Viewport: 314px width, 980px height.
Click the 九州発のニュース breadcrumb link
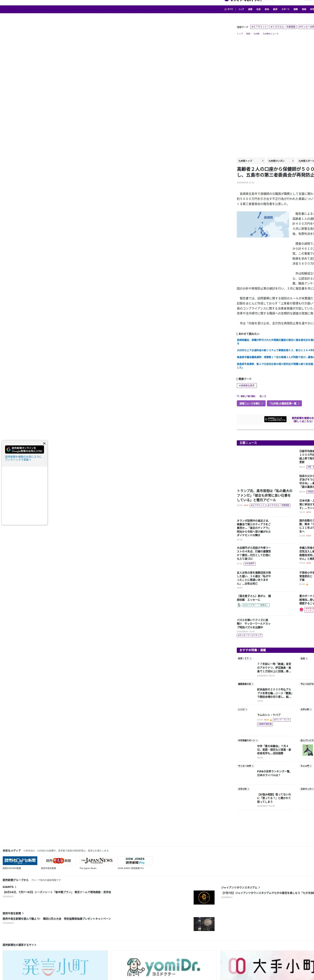pyautogui.click(x=270, y=34)
